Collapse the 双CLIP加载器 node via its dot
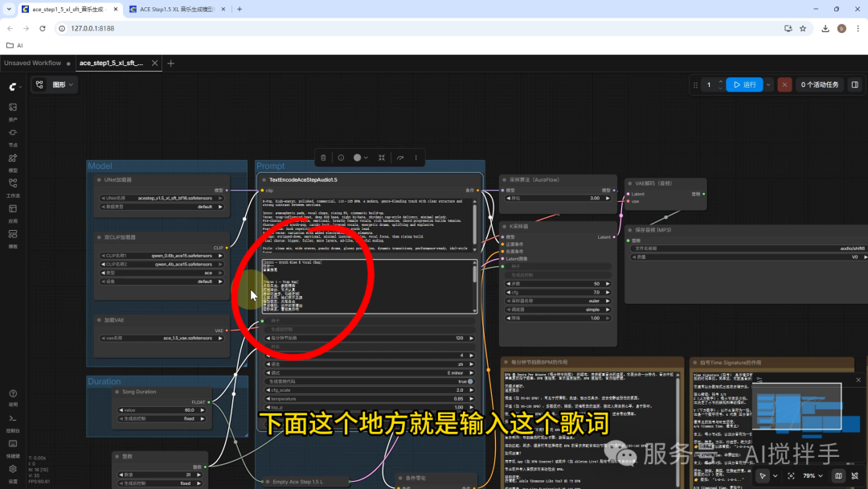The image size is (868, 489). [x=99, y=237]
